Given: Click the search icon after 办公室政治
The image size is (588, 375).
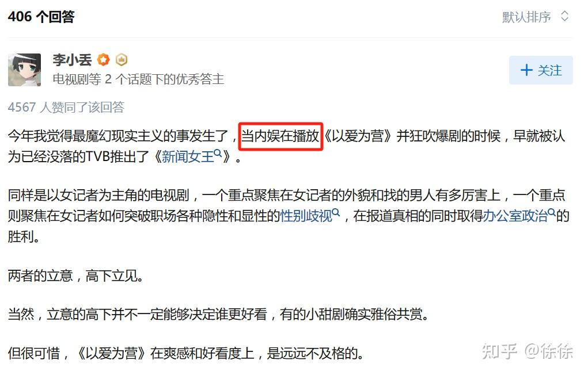Looking at the screenshot, I should click(x=552, y=212).
